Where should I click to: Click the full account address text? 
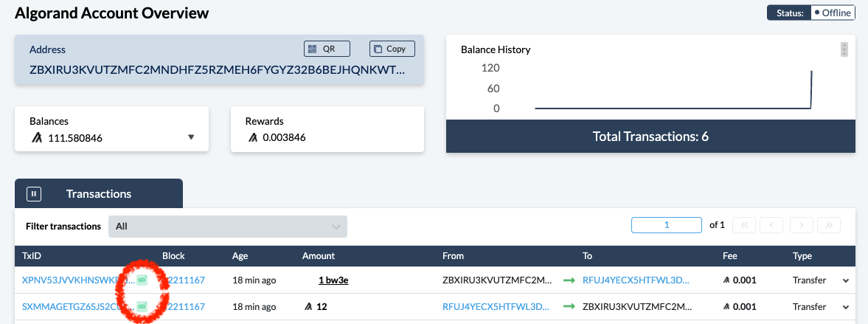(217, 70)
